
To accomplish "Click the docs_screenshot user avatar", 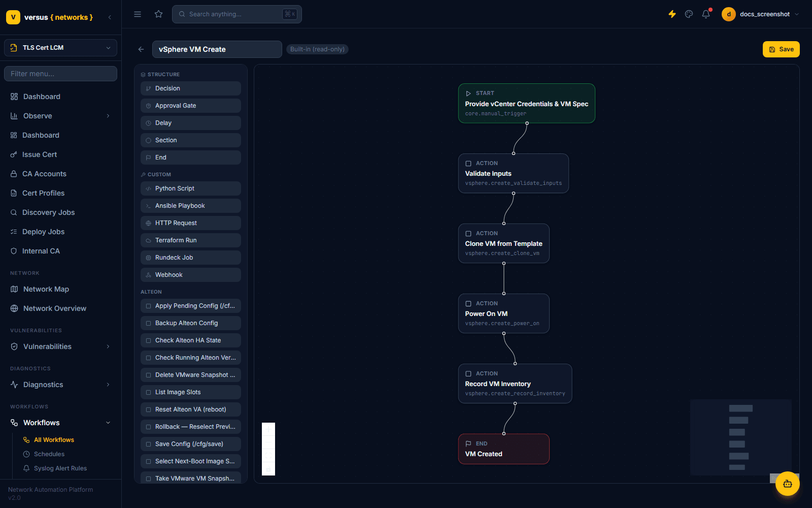I will (x=729, y=14).
